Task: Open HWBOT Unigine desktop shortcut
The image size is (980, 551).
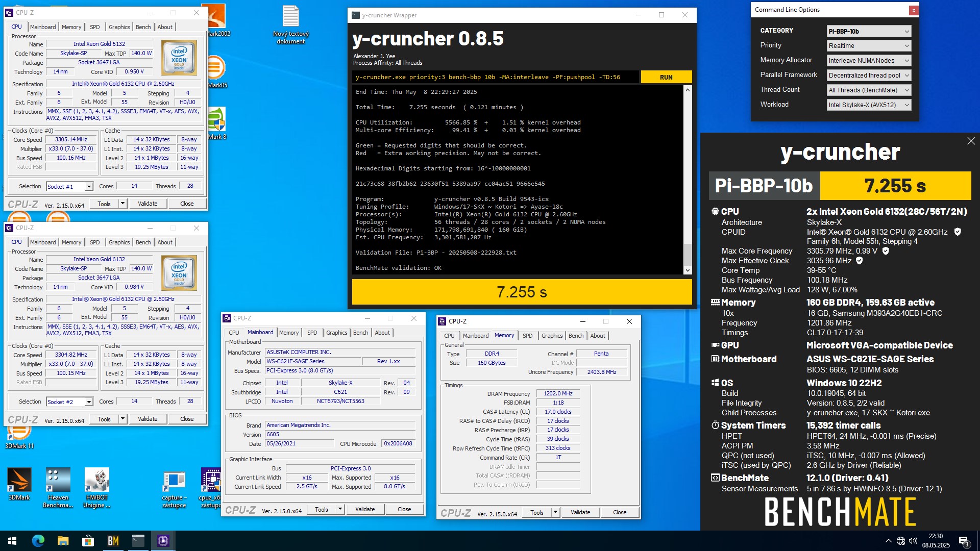Action: [97, 487]
